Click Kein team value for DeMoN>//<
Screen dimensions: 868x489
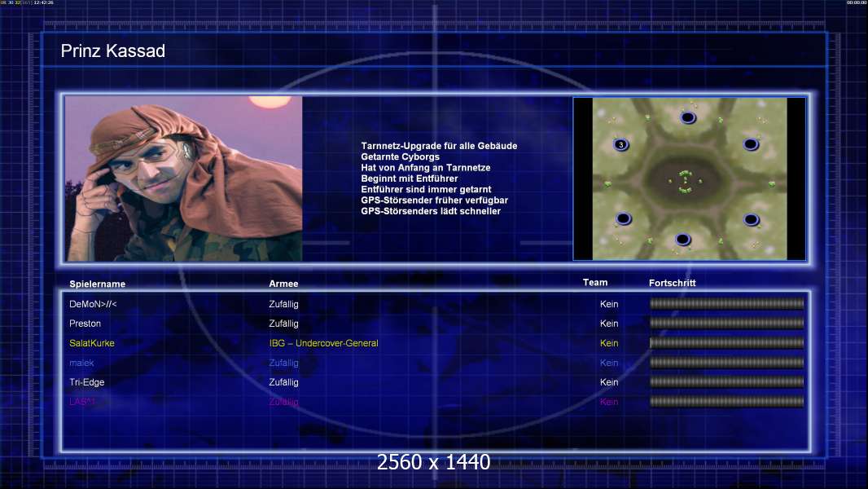tap(609, 304)
